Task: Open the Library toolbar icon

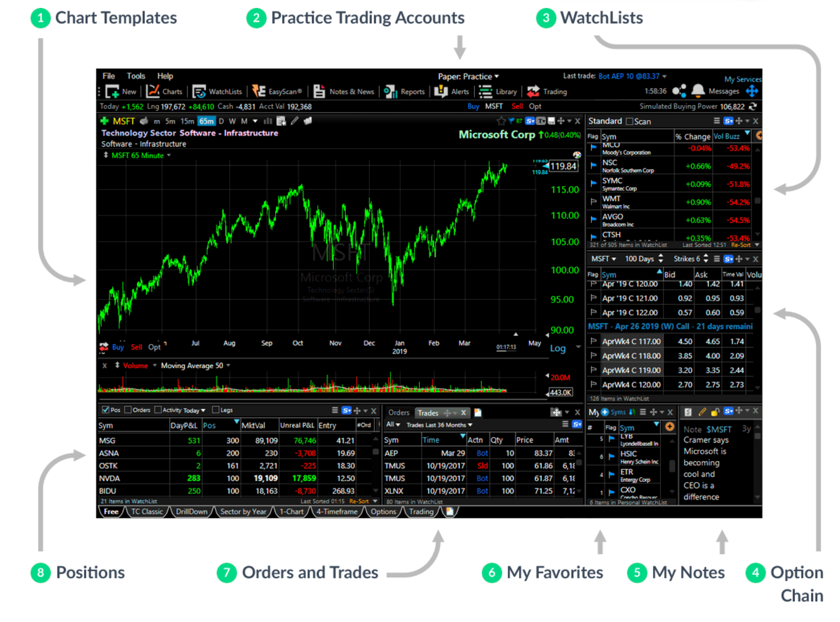Action: 485,92
